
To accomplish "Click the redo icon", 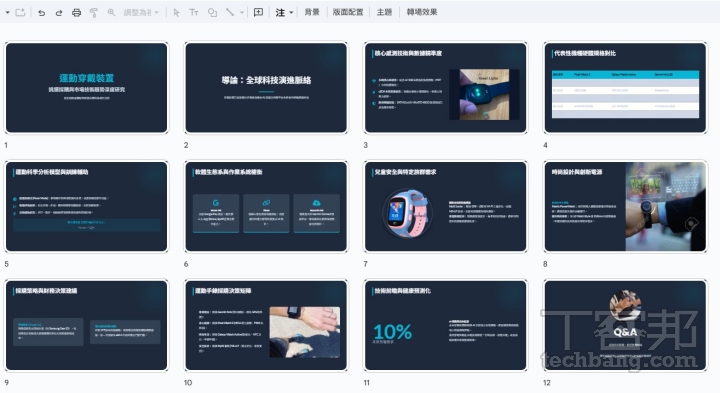I will tap(59, 13).
